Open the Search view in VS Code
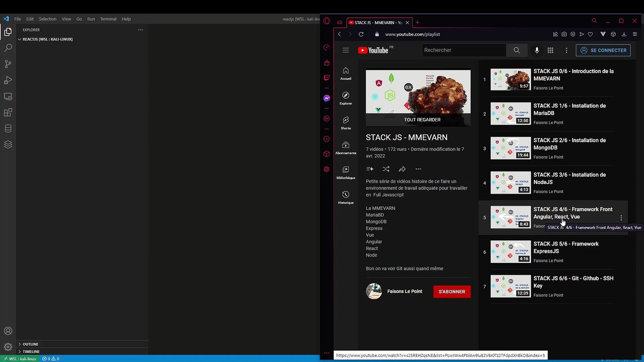Viewport: 644px width, 362px height. pos(8,48)
